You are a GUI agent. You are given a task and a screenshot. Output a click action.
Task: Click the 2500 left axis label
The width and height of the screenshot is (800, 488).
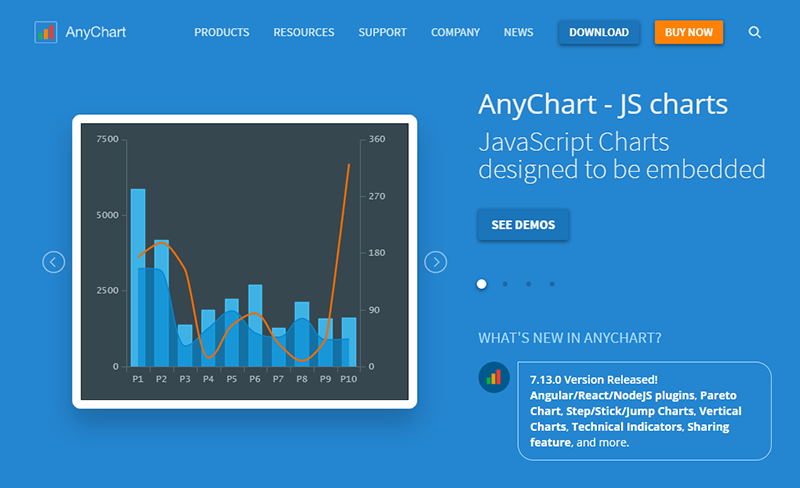pos(107,290)
